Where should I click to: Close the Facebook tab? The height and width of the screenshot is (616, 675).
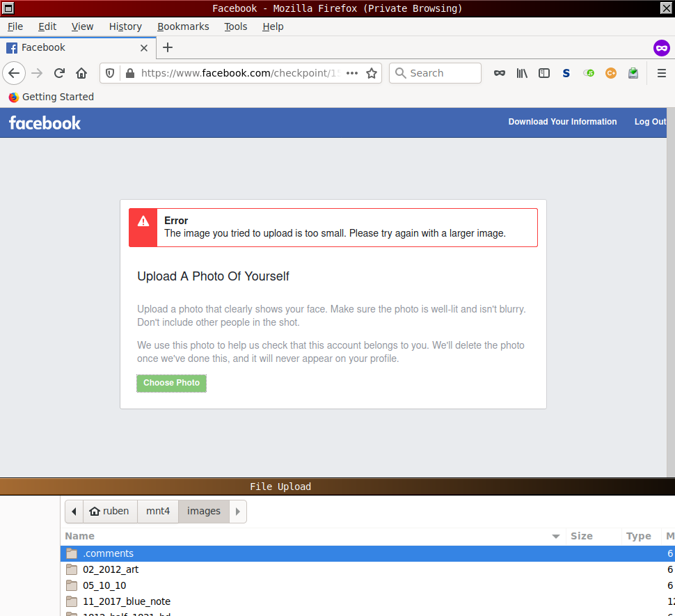tap(144, 48)
